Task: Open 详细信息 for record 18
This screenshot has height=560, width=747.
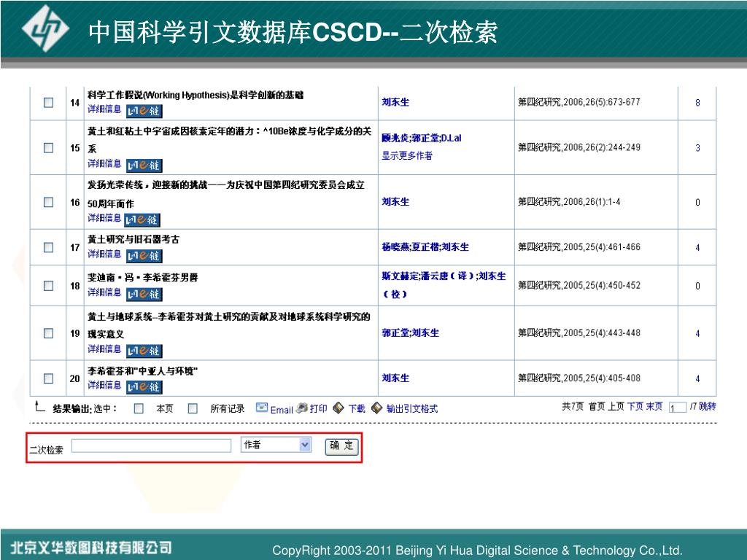Action: point(104,292)
